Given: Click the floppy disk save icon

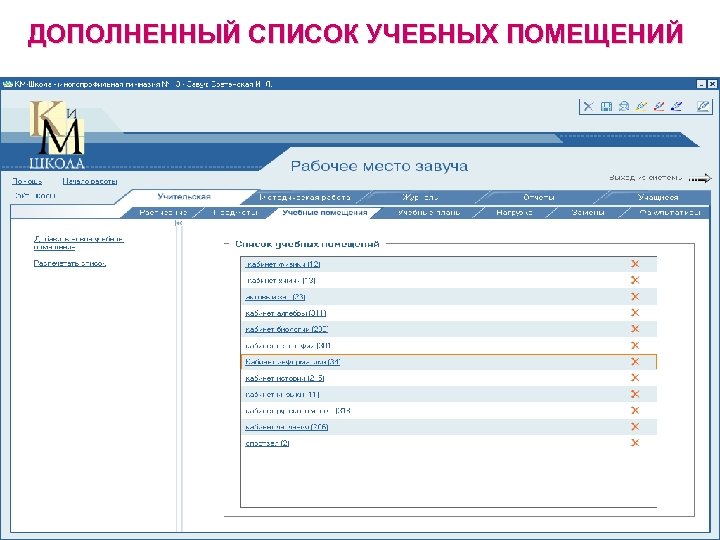Looking at the screenshot, I should [606, 107].
